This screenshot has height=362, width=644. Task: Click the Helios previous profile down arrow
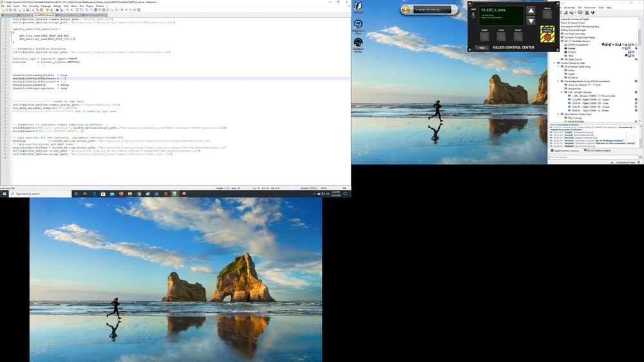(x=531, y=21)
